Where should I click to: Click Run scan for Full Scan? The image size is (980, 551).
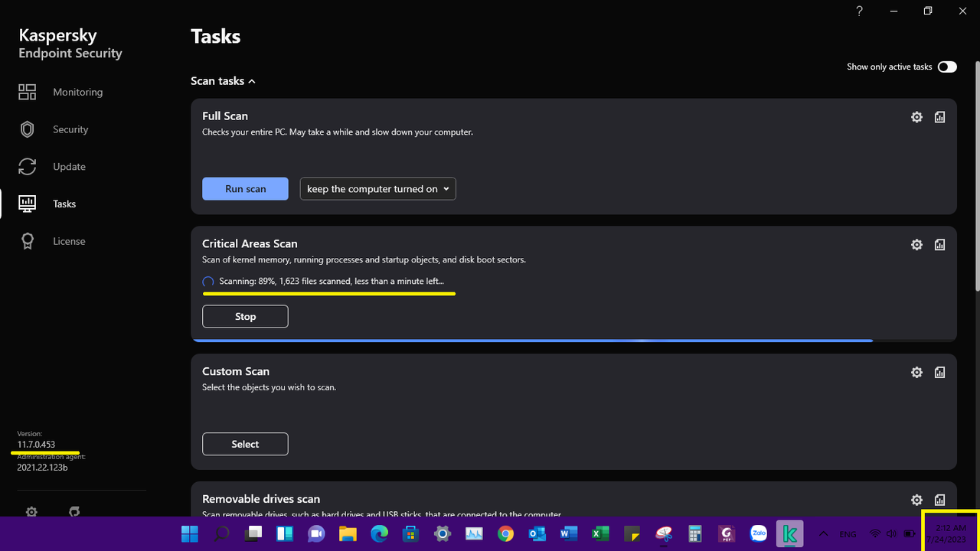pyautogui.click(x=245, y=189)
